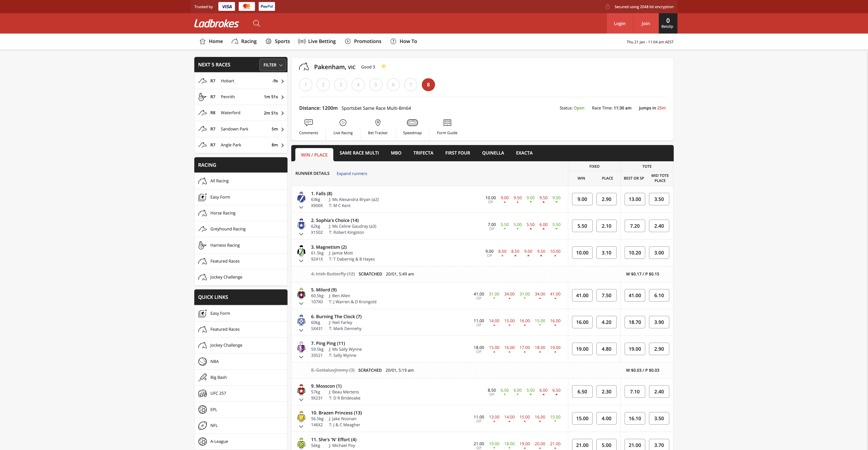Select race 3 circle
Screen dimensions: 868x450
click(x=341, y=85)
